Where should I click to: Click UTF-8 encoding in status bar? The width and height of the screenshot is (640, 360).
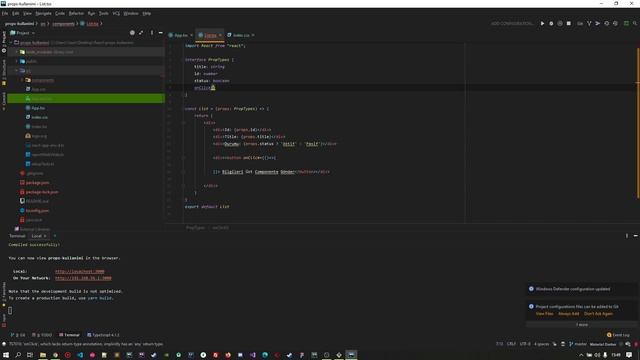(x=525, y=344)
